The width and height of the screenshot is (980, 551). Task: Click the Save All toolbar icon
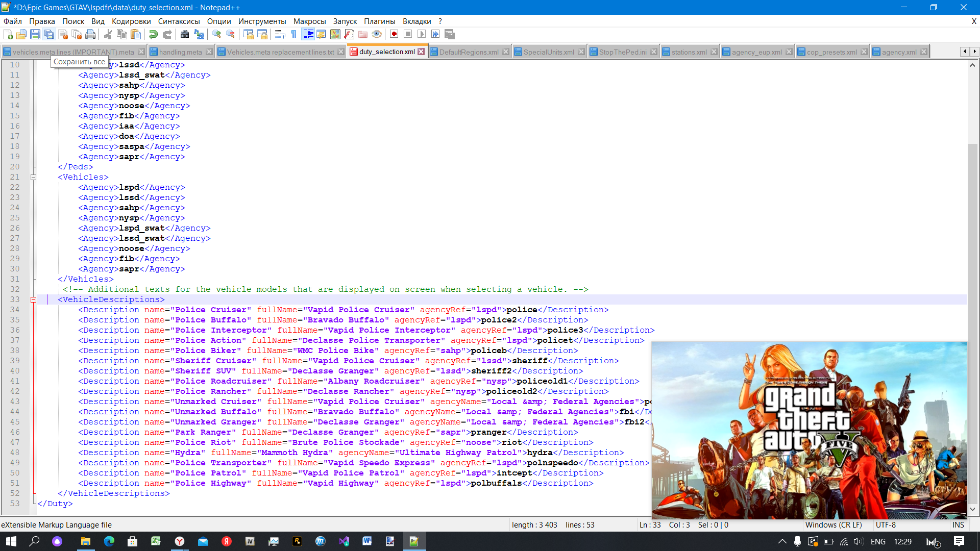49,34
